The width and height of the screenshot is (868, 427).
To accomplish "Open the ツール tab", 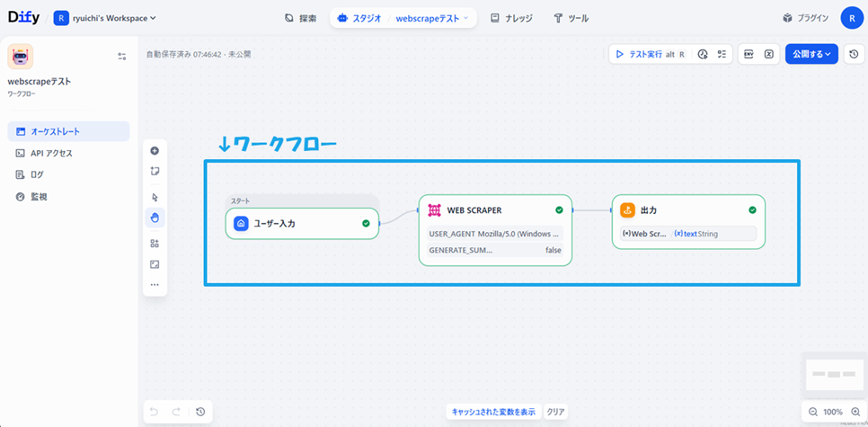I will (571, 18).
